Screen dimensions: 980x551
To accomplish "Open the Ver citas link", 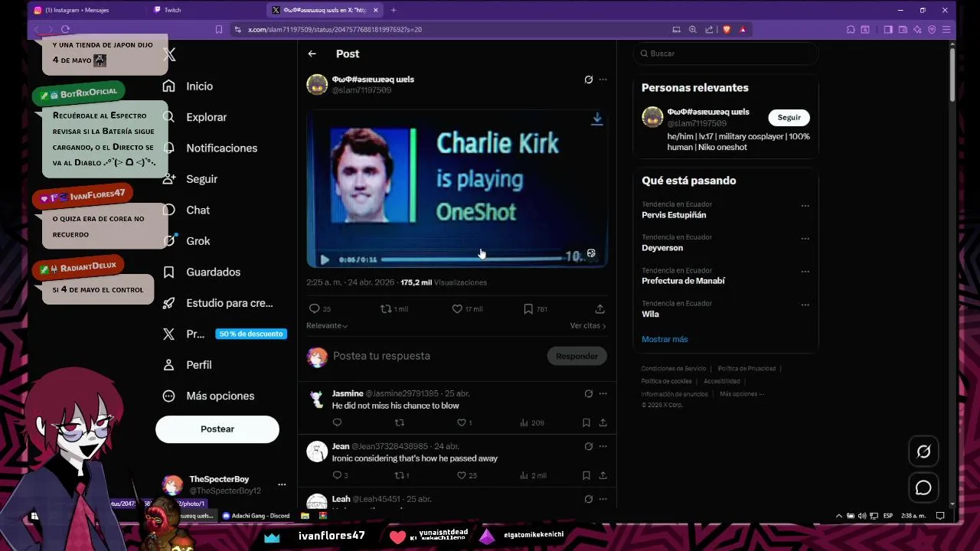I will (x=588, y=325).
